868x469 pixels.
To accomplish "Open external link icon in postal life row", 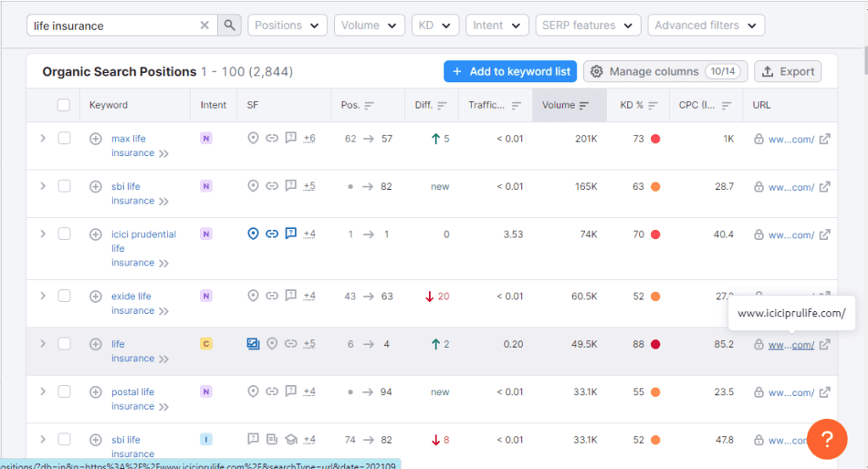I will click(x=825, y=393).
